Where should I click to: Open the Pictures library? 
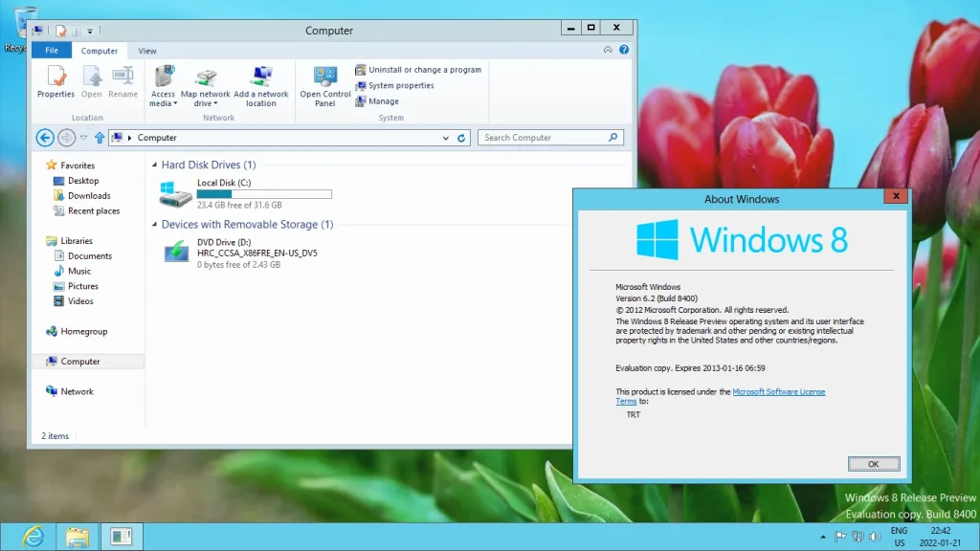click(76, 285)
